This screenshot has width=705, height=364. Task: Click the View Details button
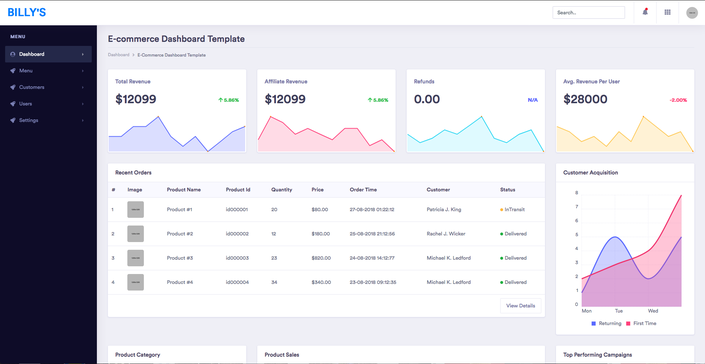click(x=521, y=306)
